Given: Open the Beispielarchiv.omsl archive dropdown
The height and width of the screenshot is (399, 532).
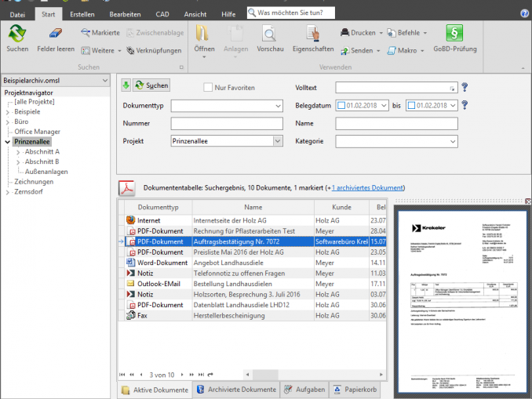Looking at the screenshot, I should pos(105,81).
